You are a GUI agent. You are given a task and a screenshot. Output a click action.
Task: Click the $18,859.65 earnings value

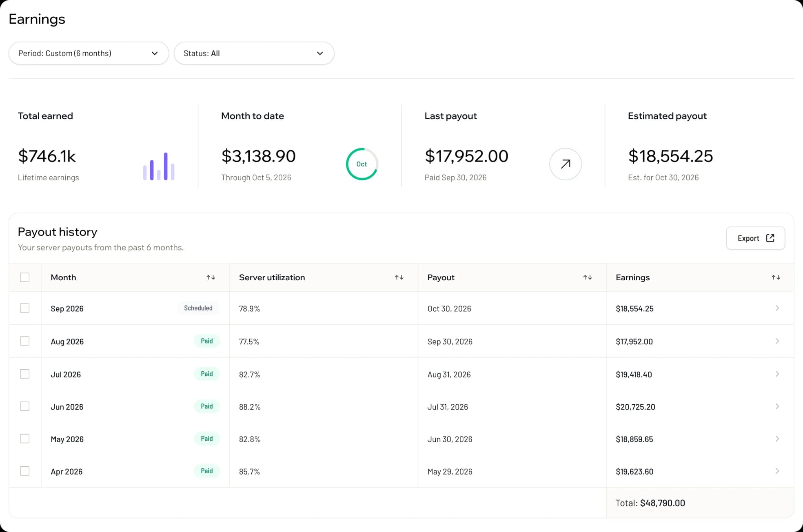coord(634,439)
